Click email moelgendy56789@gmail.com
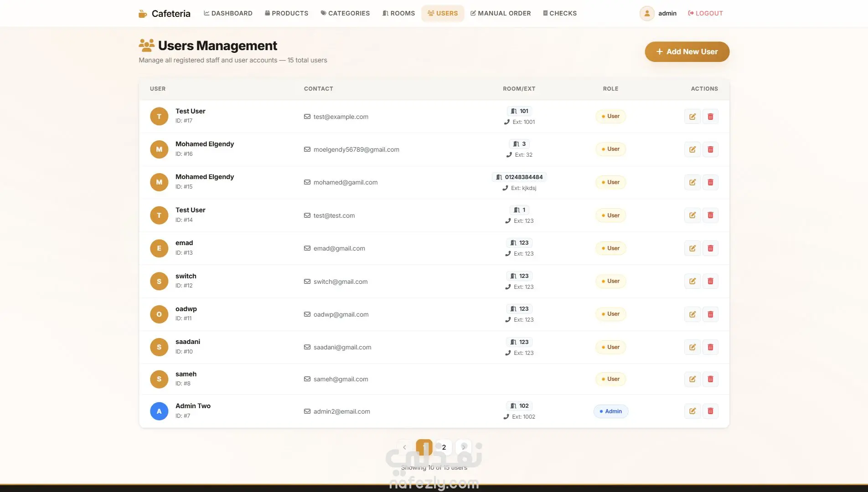 356,149
